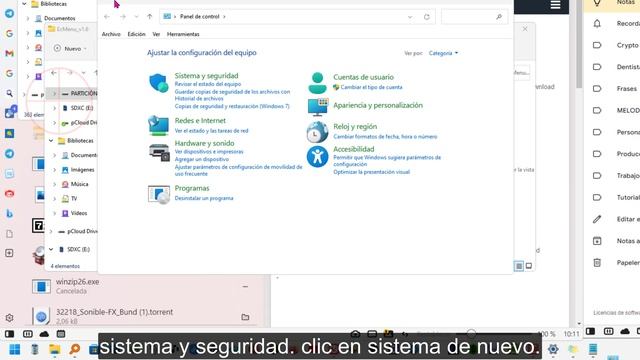Click the Nuevo button in Explorer
Viewport: 640px width, 360px height.
(70, 49)
